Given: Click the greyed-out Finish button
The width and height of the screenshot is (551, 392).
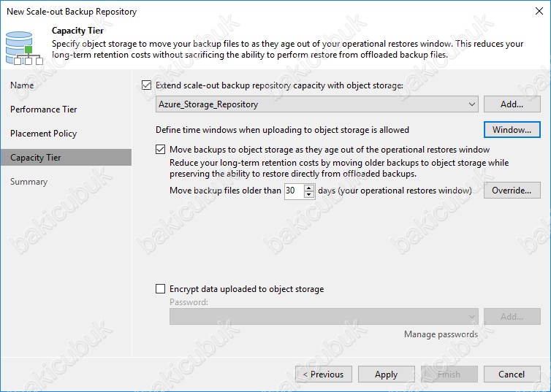Looking at the screenshot, I should pos(449,374).
